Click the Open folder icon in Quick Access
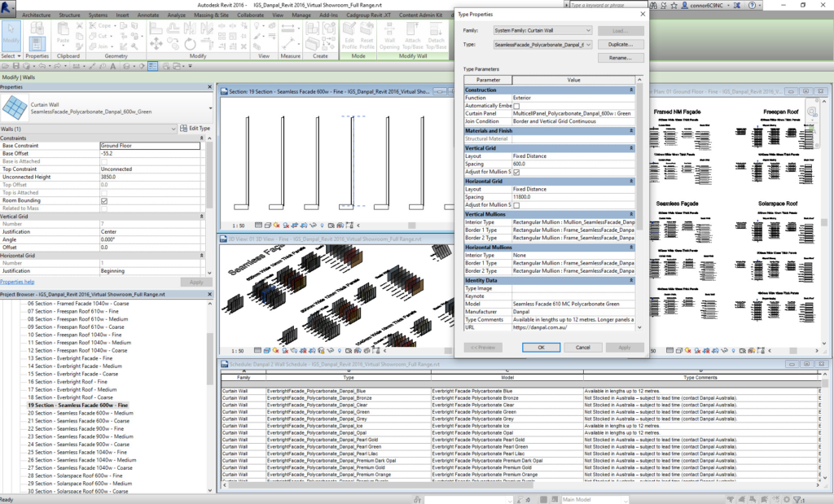 click(7, 67)
